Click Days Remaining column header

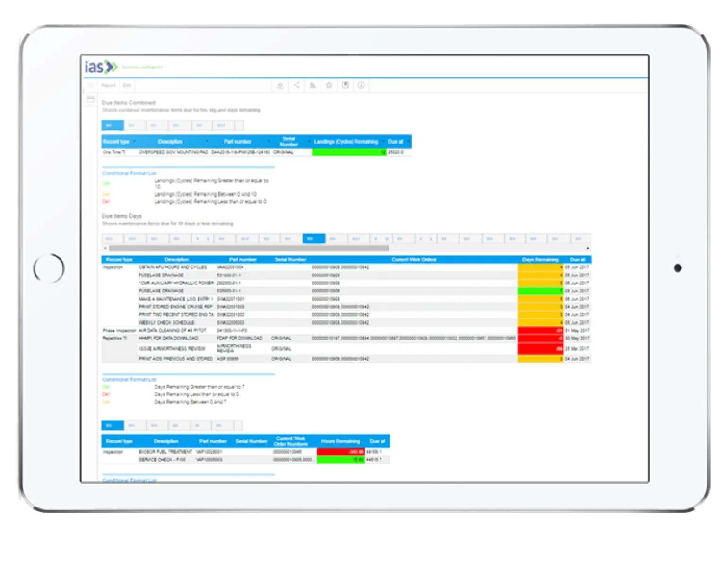pyautogui.click(x=540, y=259)
